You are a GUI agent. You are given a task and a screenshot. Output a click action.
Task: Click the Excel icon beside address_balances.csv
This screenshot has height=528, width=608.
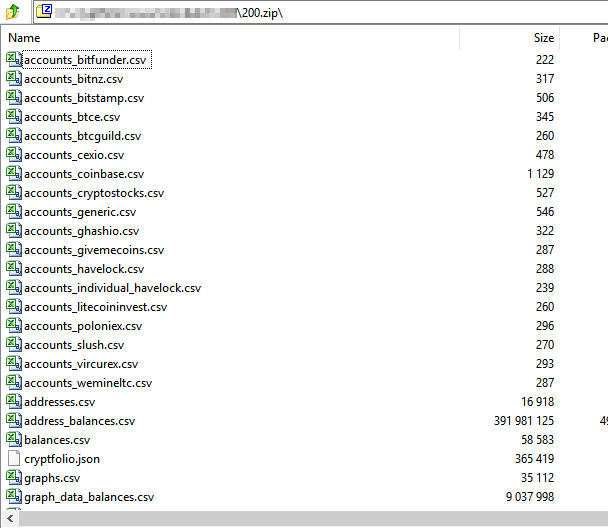point(14,421)
